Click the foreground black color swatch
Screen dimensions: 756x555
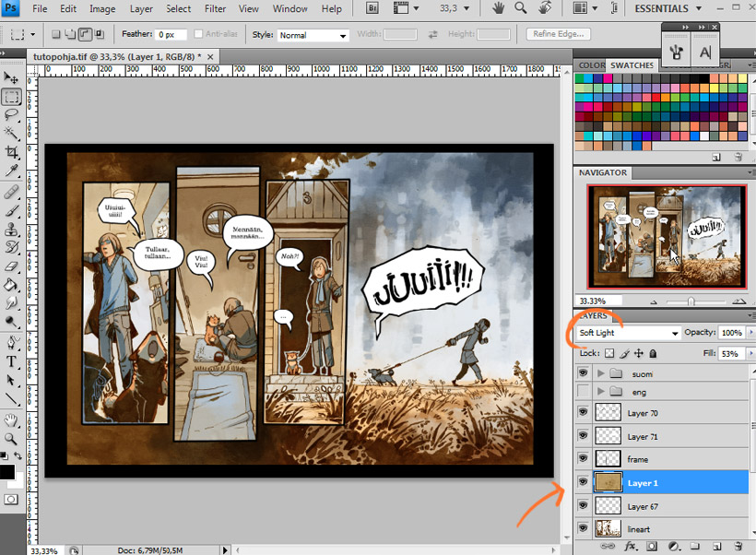(x=7, y=471)
